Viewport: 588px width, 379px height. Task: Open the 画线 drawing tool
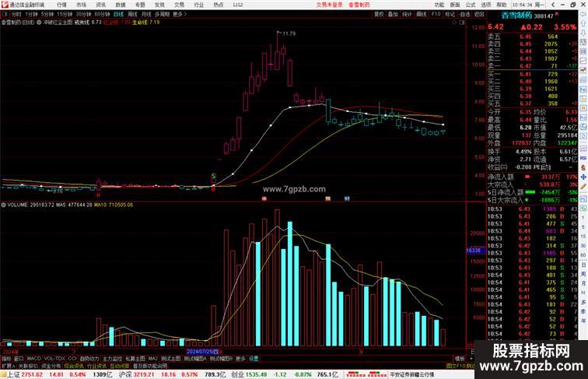coord(422,14)
